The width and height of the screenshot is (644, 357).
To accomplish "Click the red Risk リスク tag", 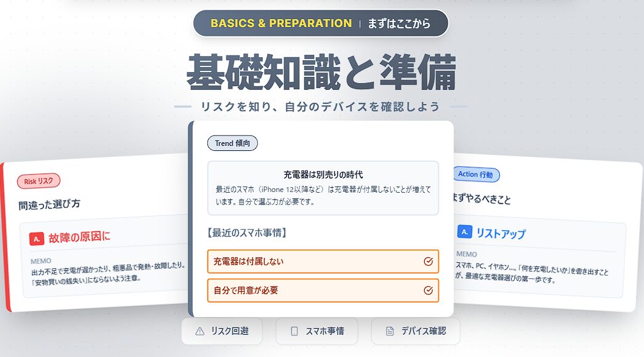I will 39,181.
